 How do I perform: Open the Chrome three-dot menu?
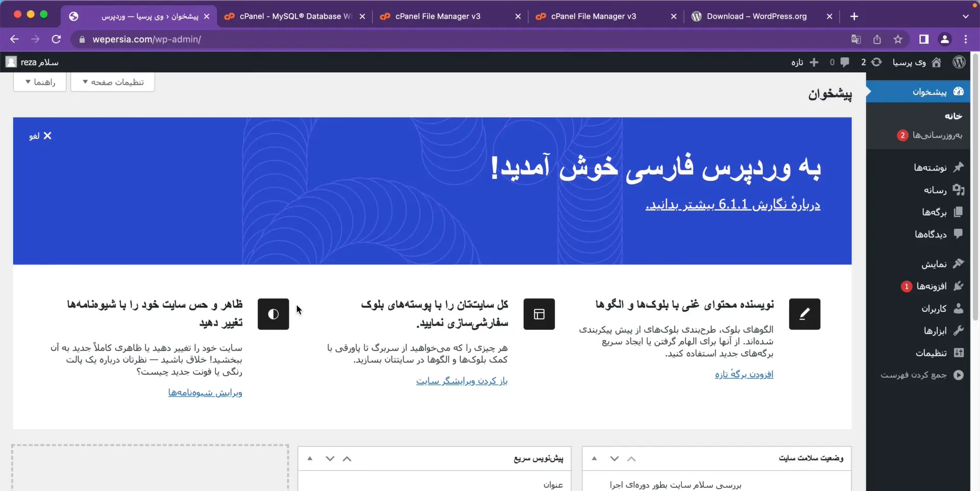[966, 39]
